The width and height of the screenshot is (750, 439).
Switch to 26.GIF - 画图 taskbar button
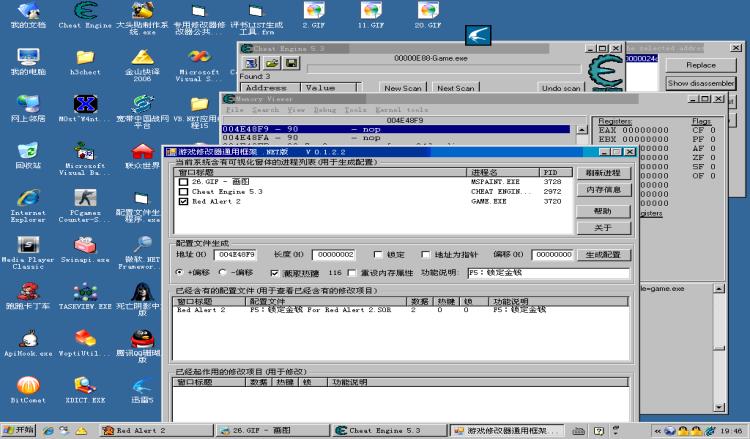273,430
